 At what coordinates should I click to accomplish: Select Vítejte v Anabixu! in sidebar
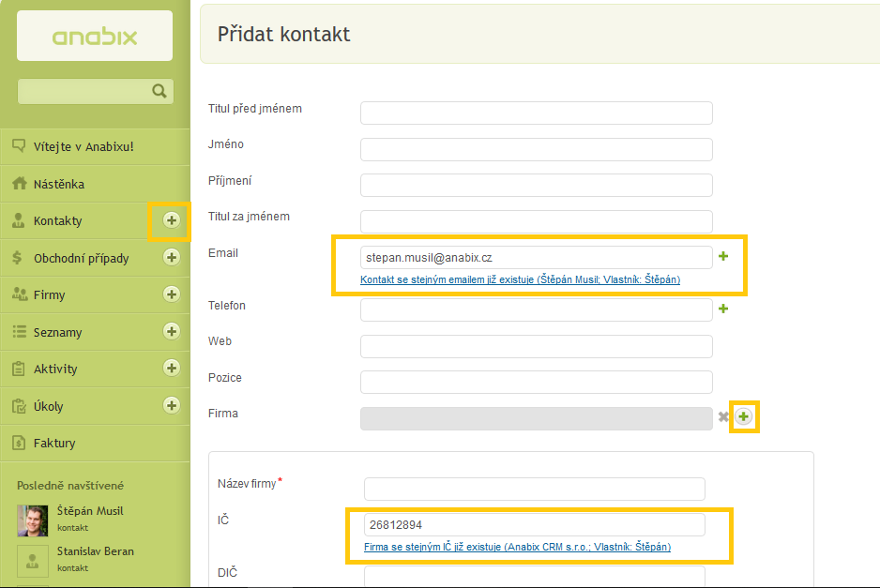coord(83,146)
